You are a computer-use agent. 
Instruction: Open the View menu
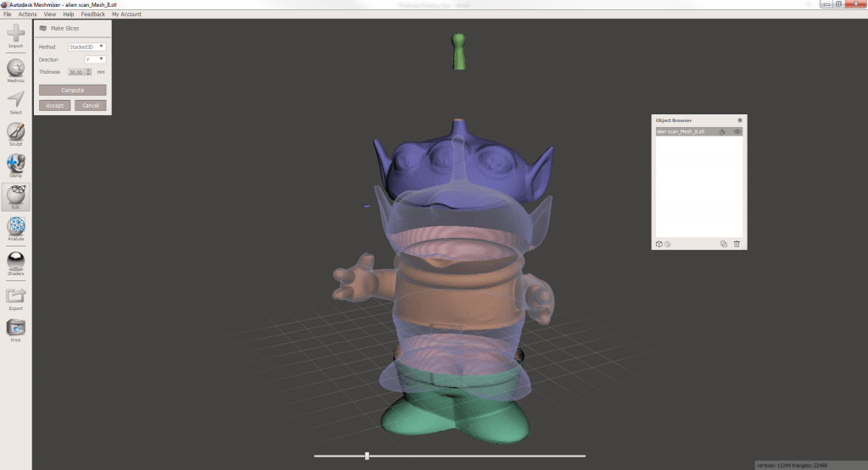click(x=50, y=14)
